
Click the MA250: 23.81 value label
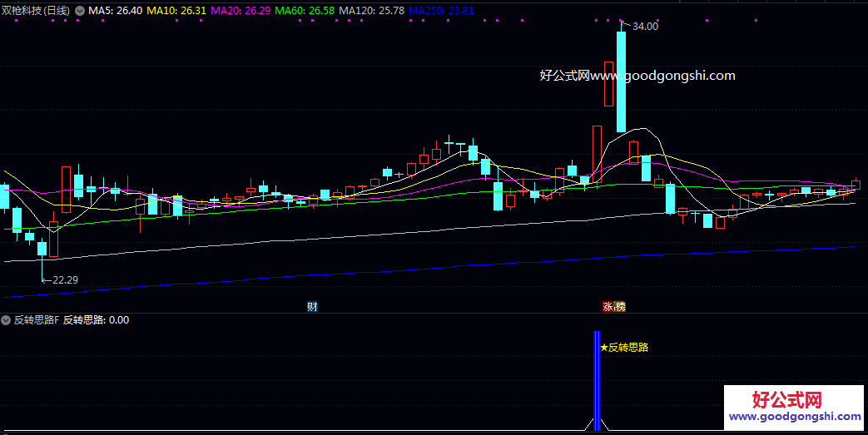[441, 11]
